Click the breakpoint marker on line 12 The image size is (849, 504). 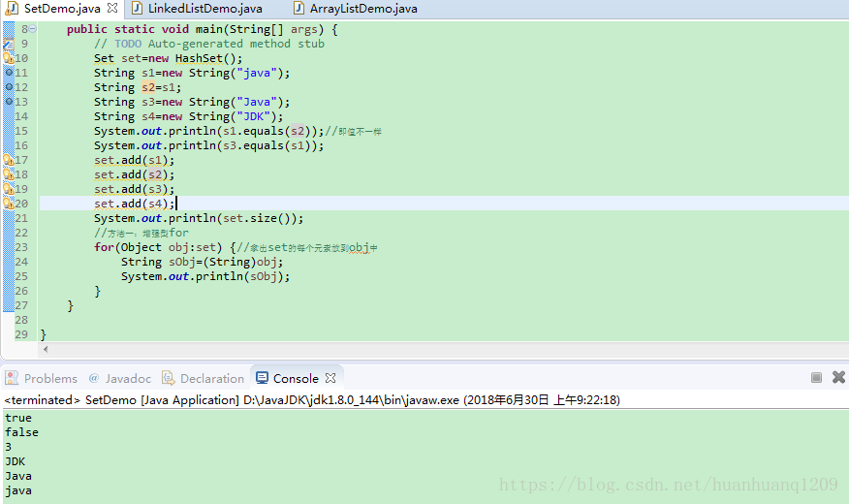[x=9, y=86]
